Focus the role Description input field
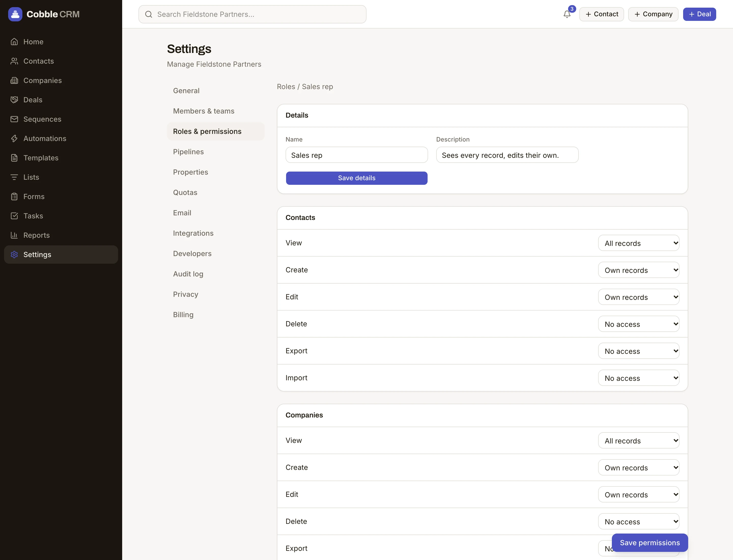The height and width of the screenshot is (560, 733). 507,155
